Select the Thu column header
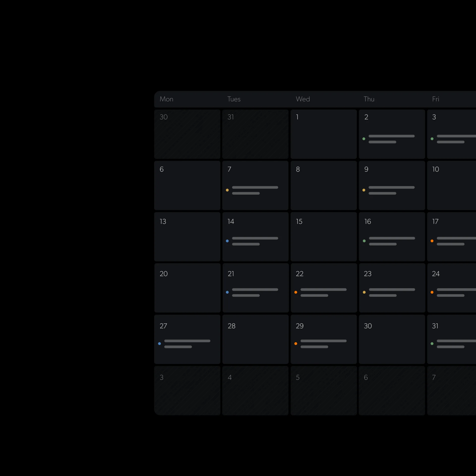 pyautogui.click(x=369, y=99)
